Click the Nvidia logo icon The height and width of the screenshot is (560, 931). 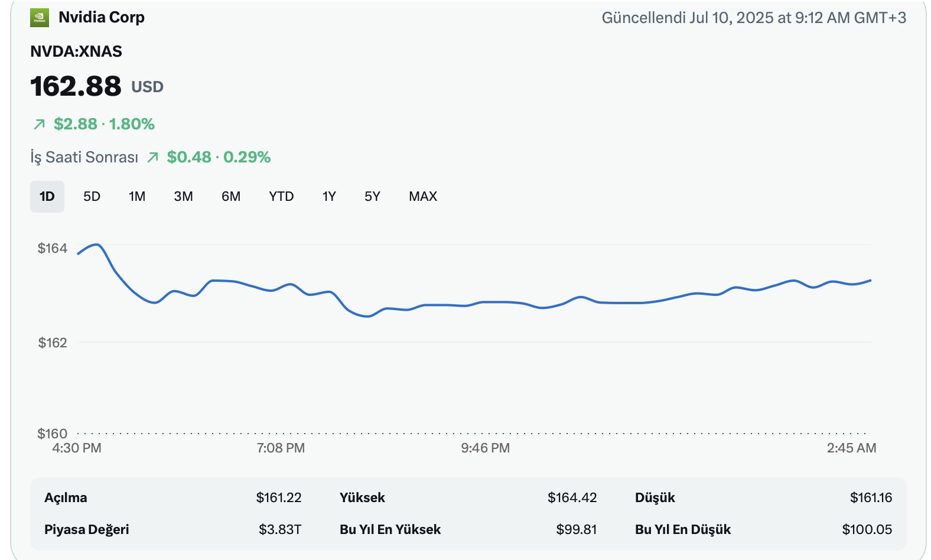[40, 18]
